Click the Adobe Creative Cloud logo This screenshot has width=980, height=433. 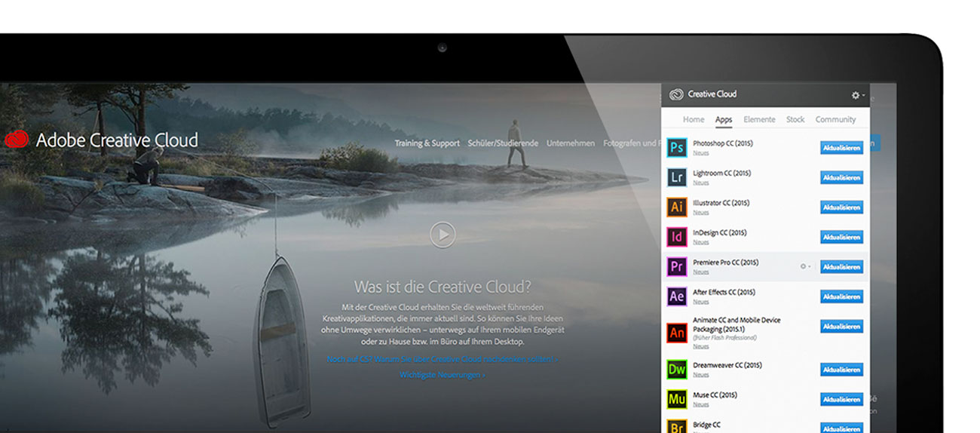coord(102,140)
